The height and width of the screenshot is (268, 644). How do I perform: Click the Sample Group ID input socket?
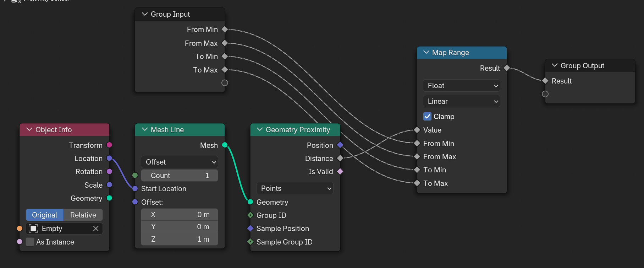[250, 242]
